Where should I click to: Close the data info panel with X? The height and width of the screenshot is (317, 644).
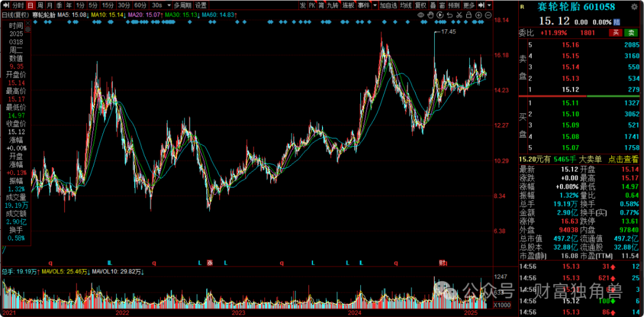27,22
